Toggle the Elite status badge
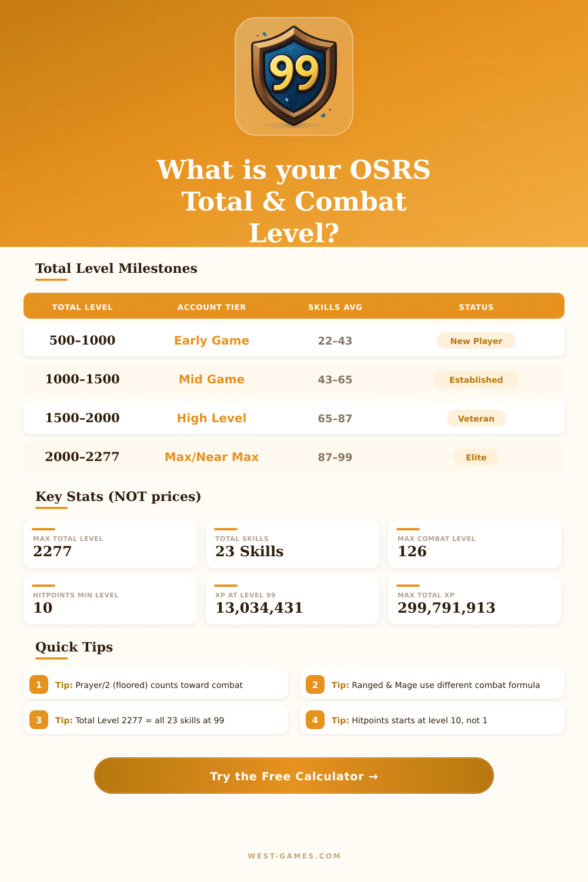Image resolution: width=588 pixels, height=882 pixels. (476, 457)
